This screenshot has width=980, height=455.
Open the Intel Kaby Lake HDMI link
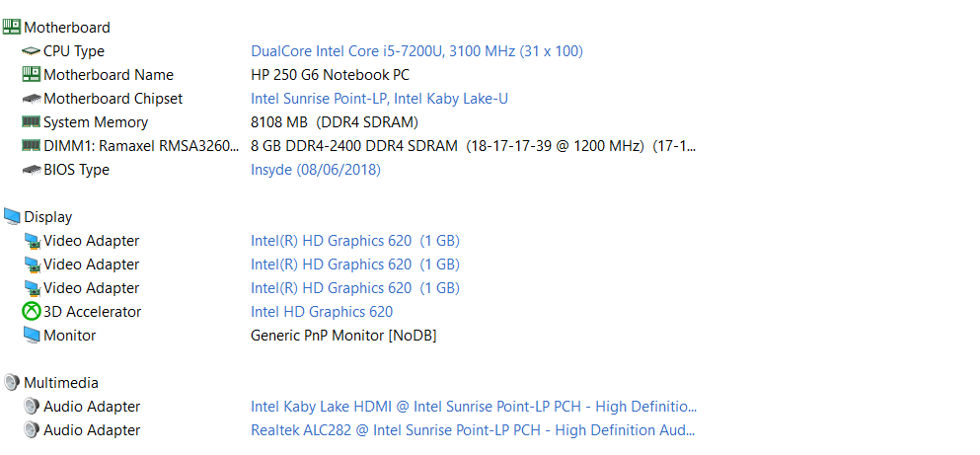(474, 407)
